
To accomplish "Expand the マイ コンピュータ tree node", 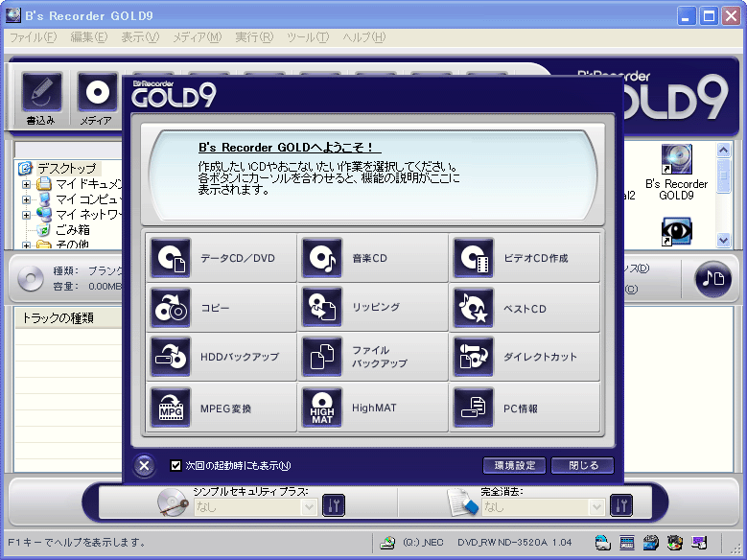I will [26, 199].
